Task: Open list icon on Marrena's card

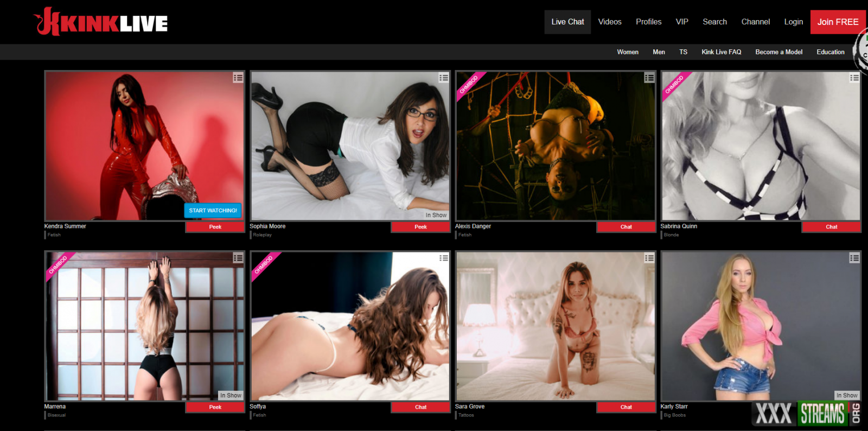Action: tap(238, 258)
